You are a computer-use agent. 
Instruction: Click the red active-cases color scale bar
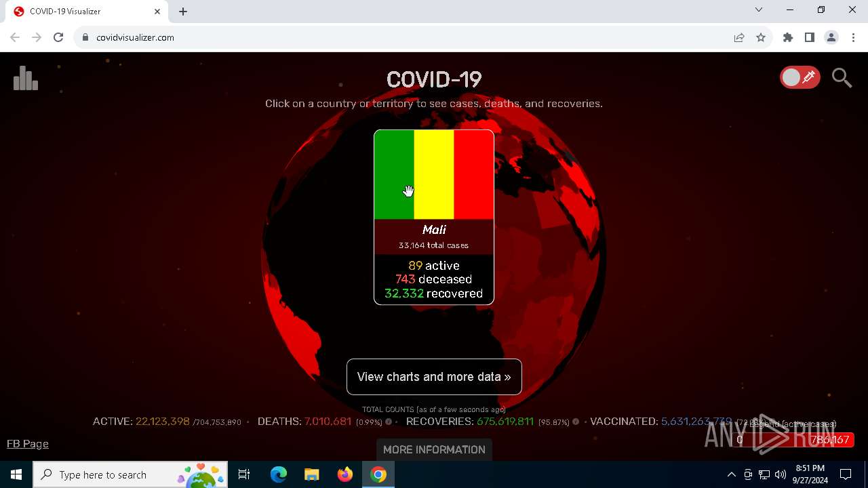click(793, 440)
